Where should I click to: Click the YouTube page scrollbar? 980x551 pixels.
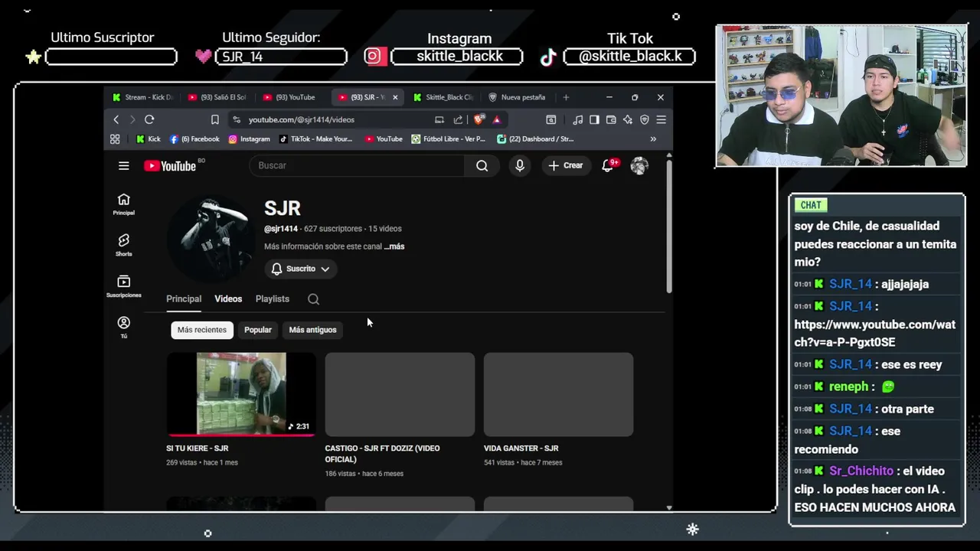point(669,226)
